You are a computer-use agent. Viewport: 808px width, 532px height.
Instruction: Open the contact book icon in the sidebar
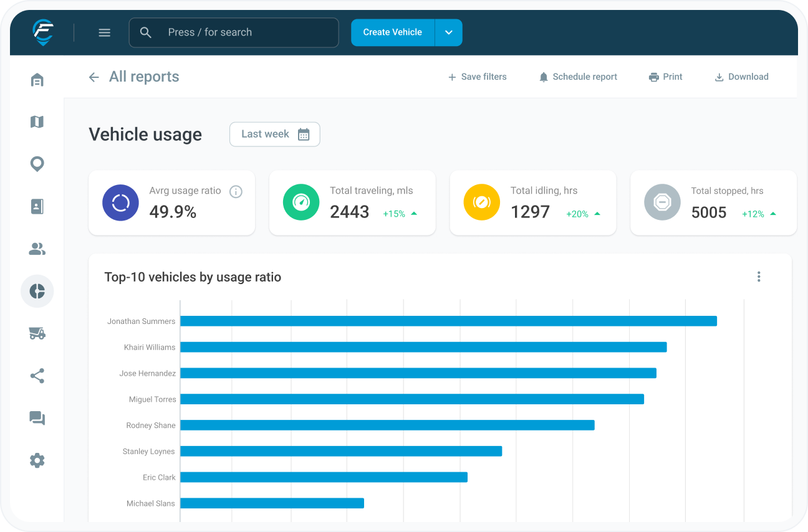pos(37,207)
